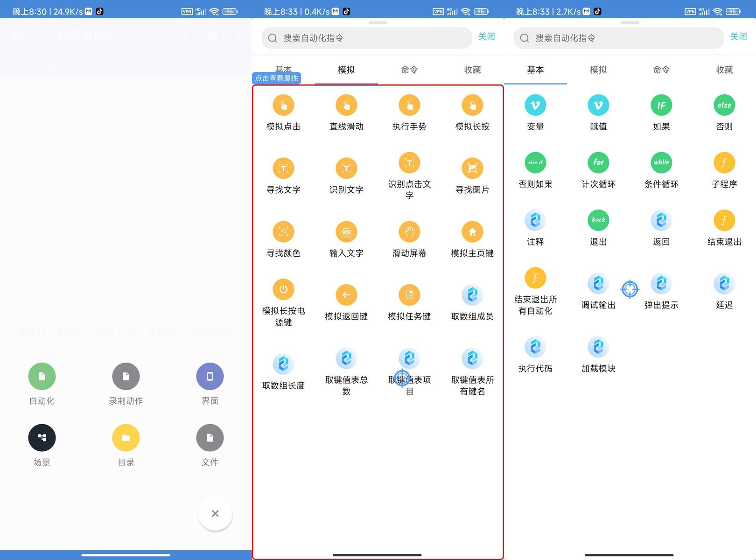The height and width of the screenshot is (560, 756).
Task: Click the blue 点击查看属性 label
Action: [276, 78]
